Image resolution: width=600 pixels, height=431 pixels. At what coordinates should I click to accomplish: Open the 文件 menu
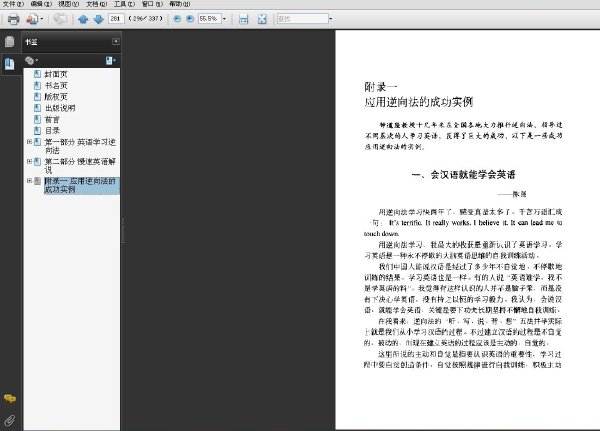coord(13,4)
